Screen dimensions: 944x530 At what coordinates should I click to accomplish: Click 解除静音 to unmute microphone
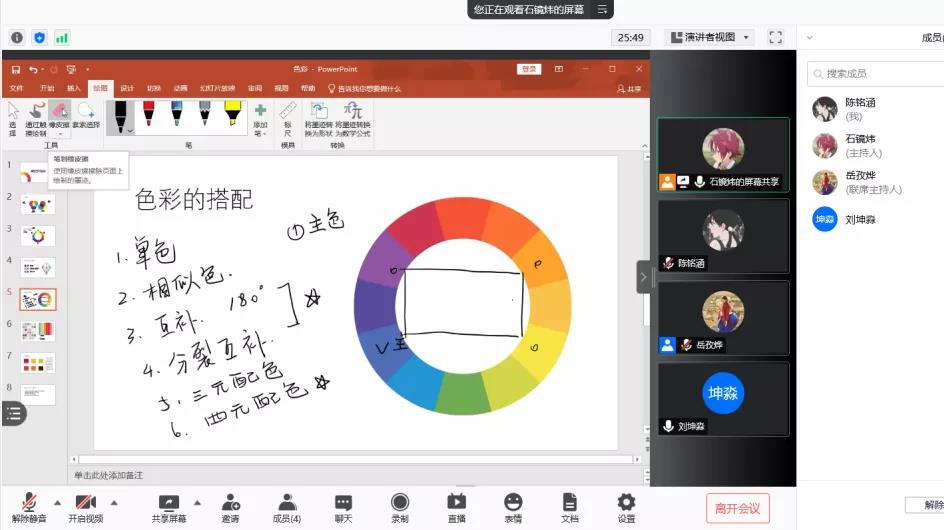click(x=29, y=507)
